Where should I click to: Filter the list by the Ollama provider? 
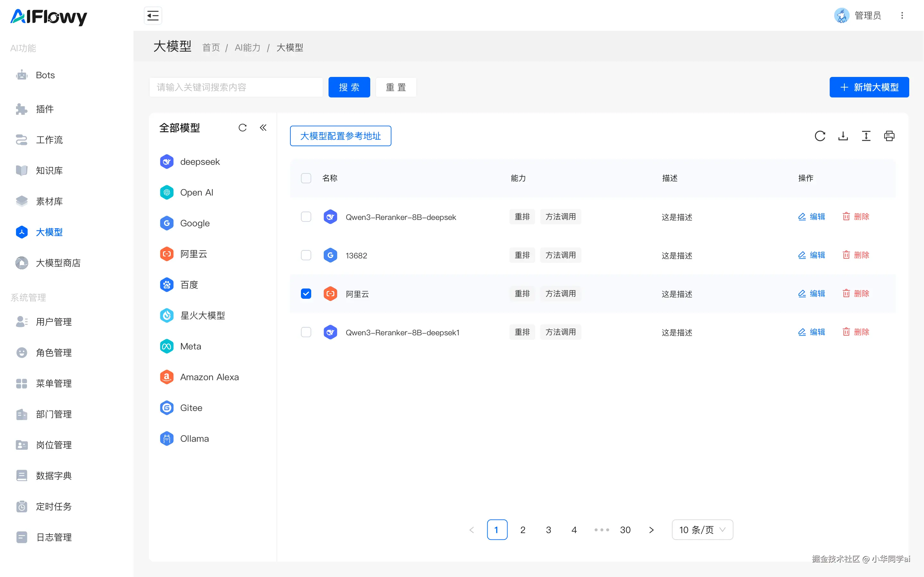tap(194, 439)
